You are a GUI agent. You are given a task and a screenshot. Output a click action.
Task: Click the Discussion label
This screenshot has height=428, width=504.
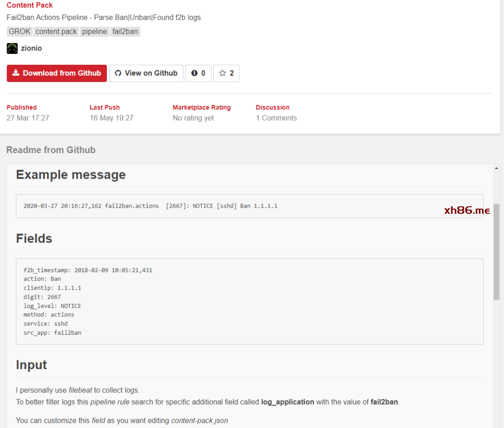(273, 107)
